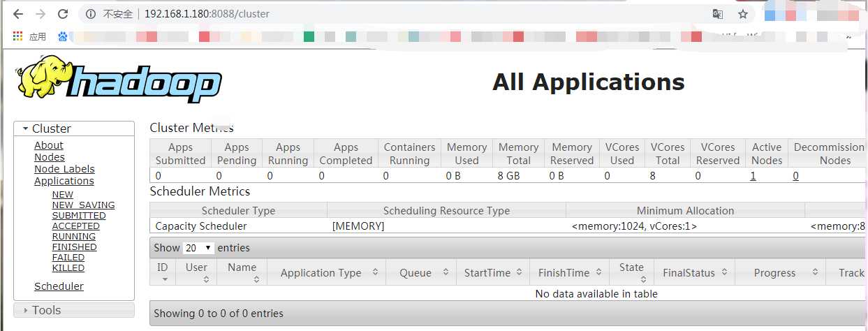Click the Memory Reserved header

[572, 154]
